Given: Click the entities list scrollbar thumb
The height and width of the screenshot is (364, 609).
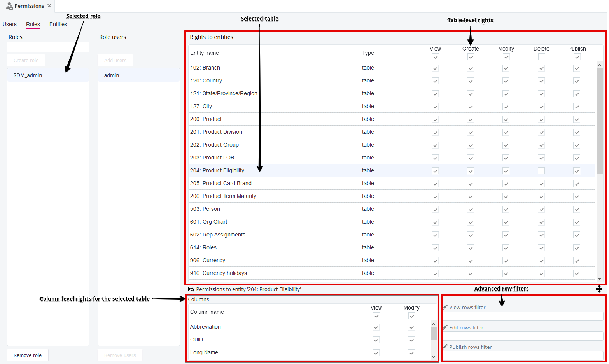Looking at the screenshot, I should pyautogui.click(x=600, y=121).
